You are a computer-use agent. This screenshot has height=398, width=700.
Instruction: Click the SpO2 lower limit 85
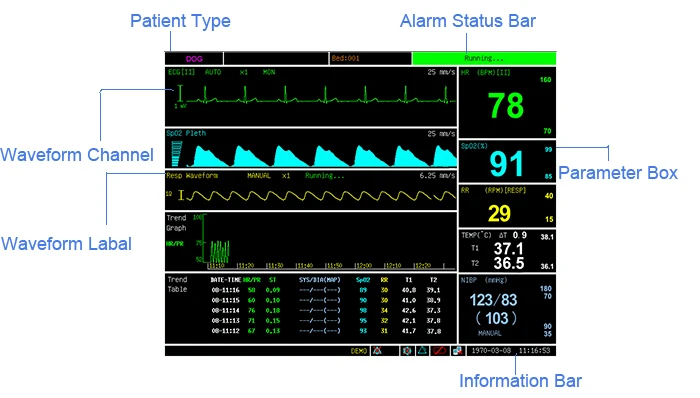(548, 176)
